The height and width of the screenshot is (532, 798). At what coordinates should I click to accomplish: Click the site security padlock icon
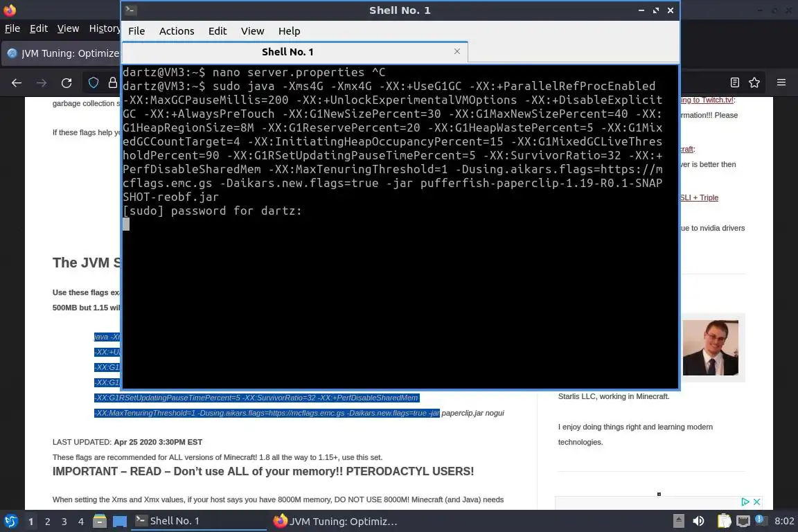click(112, 82)
